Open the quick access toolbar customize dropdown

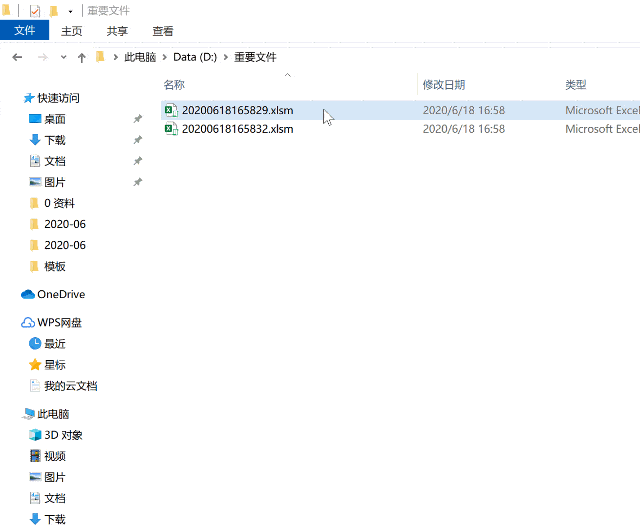(70, 11)
